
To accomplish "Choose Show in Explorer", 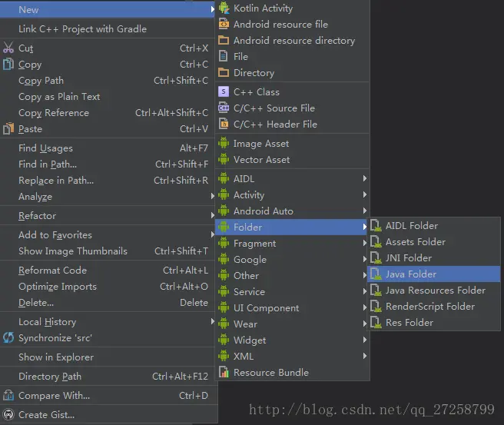I will 108,357.
